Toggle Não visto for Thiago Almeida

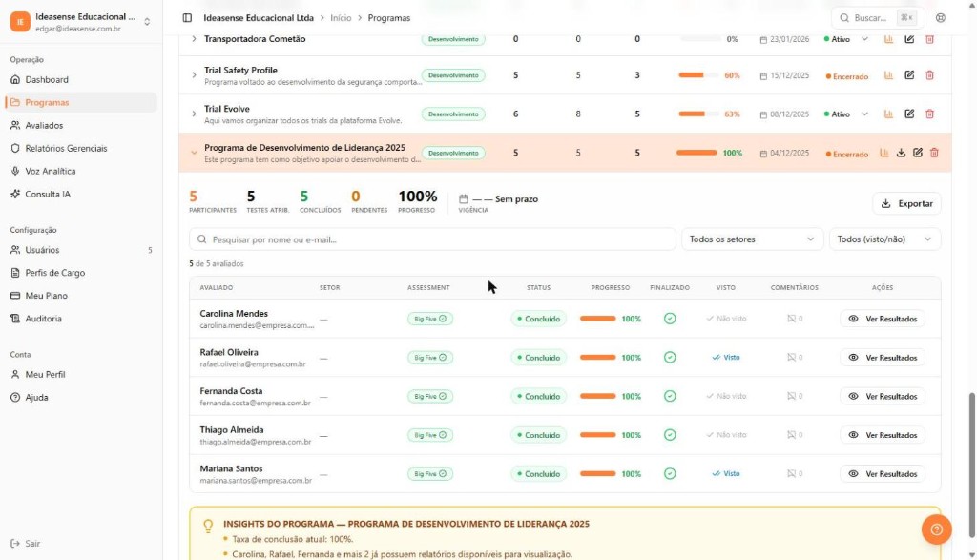(x=726, y=435)
